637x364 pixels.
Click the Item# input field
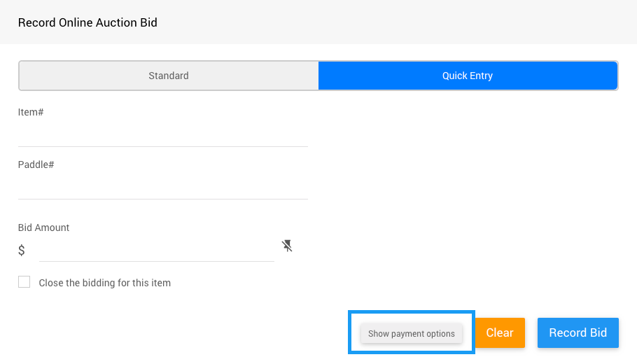[x=162, y=134]
